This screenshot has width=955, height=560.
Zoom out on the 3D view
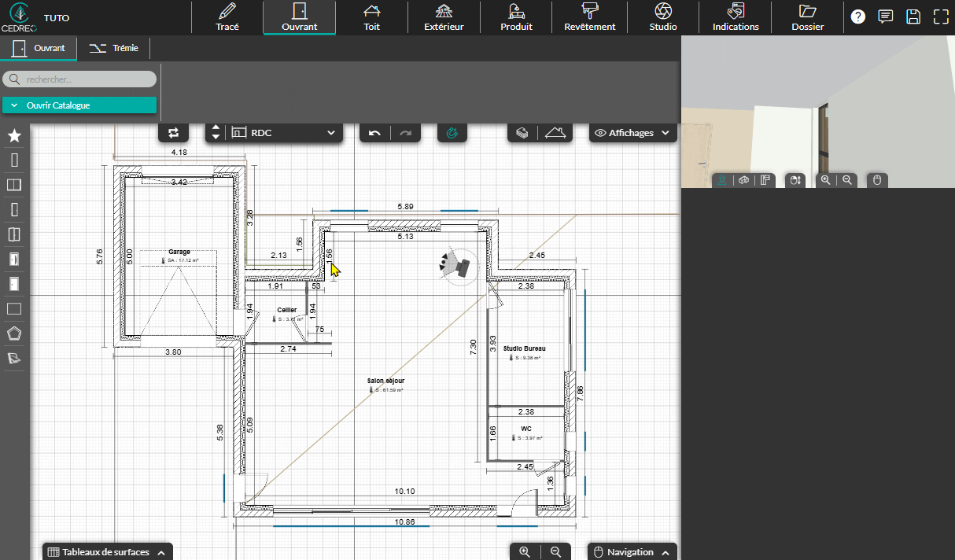coord(847,180)
